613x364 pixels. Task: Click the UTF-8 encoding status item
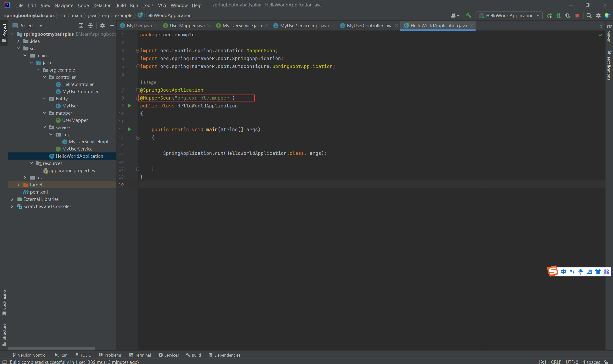[x=572, y=362]
